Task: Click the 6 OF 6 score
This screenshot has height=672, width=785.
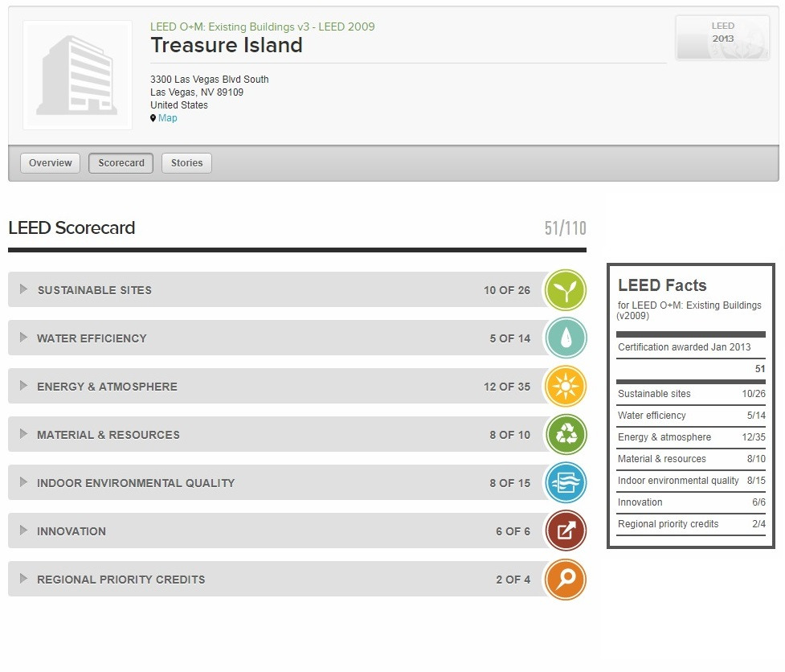Action: 513,531
